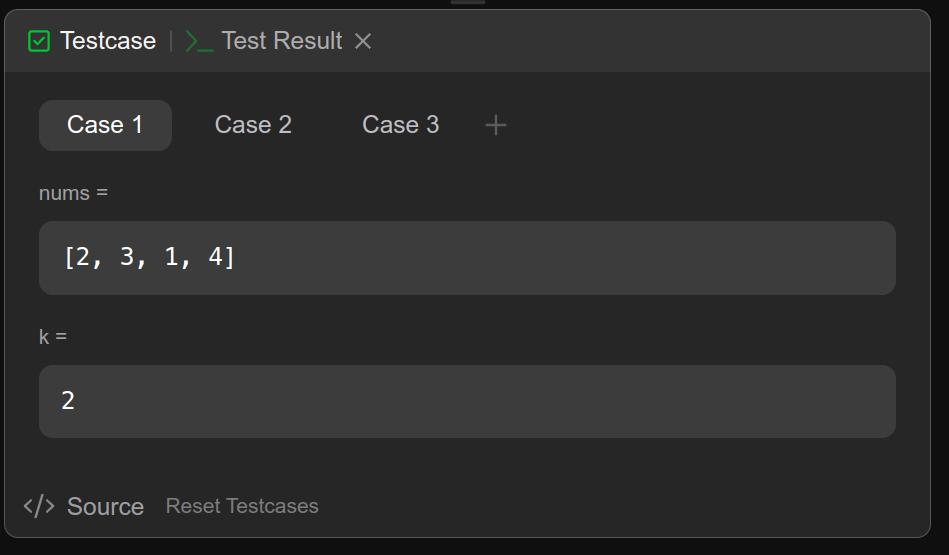Add a new testcase with plus icon
Viewport: 949px width, 555px height.
click(x=496, y=125)
